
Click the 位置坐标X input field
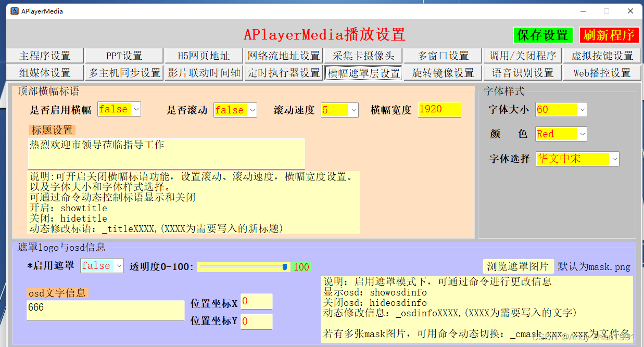[257, 301]
